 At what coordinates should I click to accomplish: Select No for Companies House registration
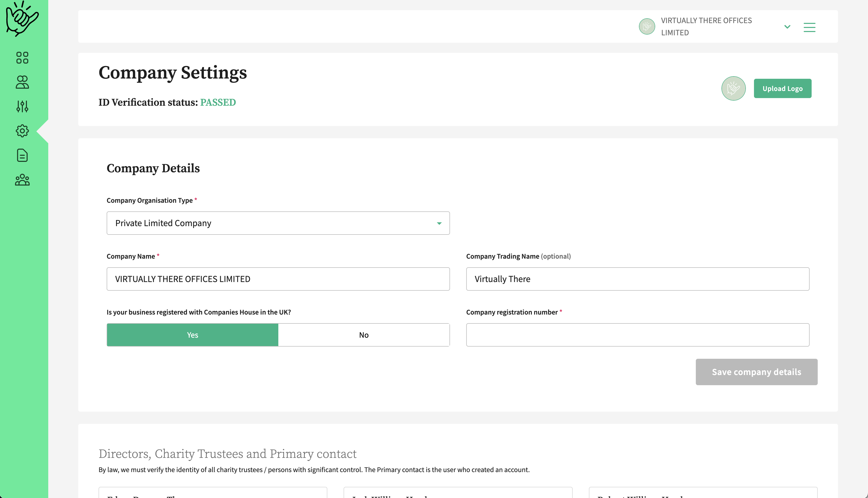point(364,335)
